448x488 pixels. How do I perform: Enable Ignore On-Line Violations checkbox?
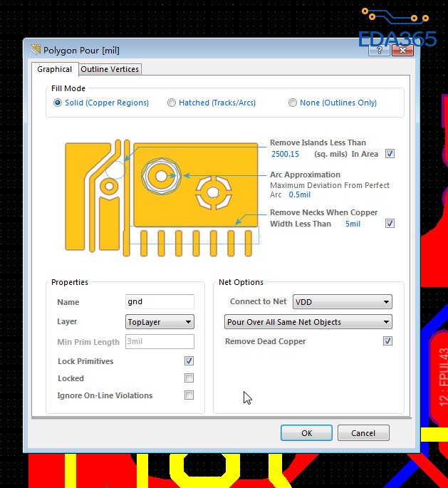(x=189, y=395)
